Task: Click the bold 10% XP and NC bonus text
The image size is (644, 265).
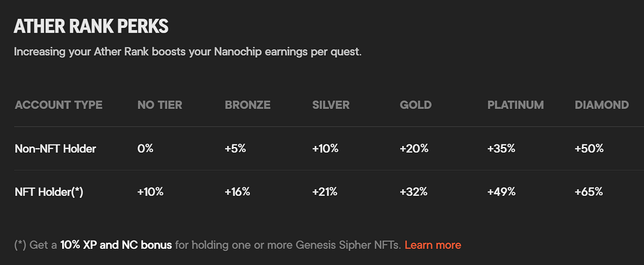Action: pyautogui.click(x=116, y=245)
